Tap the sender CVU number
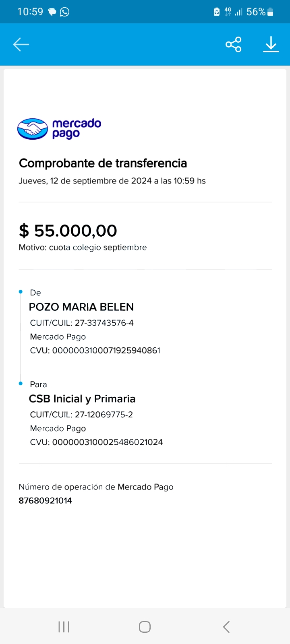The image size is (290, 644). (106, 350)
